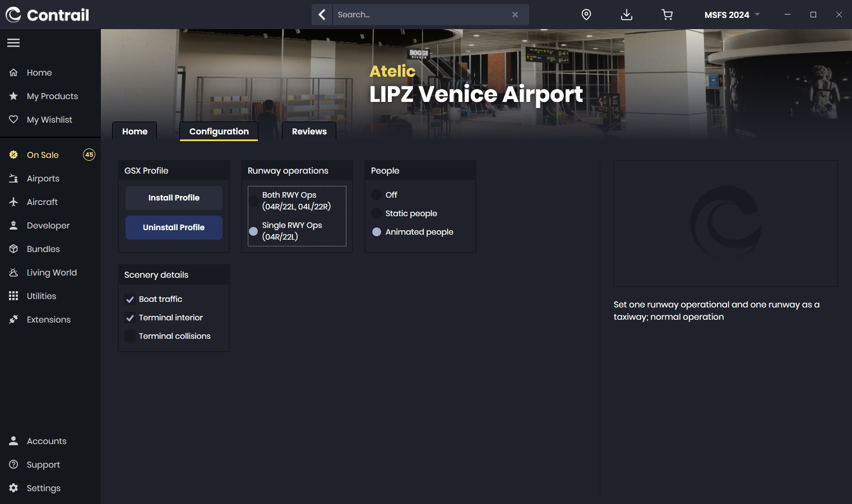Open the downloads icon in top bar
852x504 pixels.
(x=627, y=15)
